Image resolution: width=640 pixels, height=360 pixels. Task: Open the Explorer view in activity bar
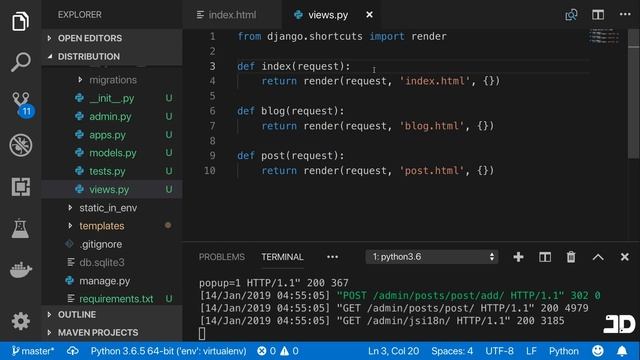(20, 21)
